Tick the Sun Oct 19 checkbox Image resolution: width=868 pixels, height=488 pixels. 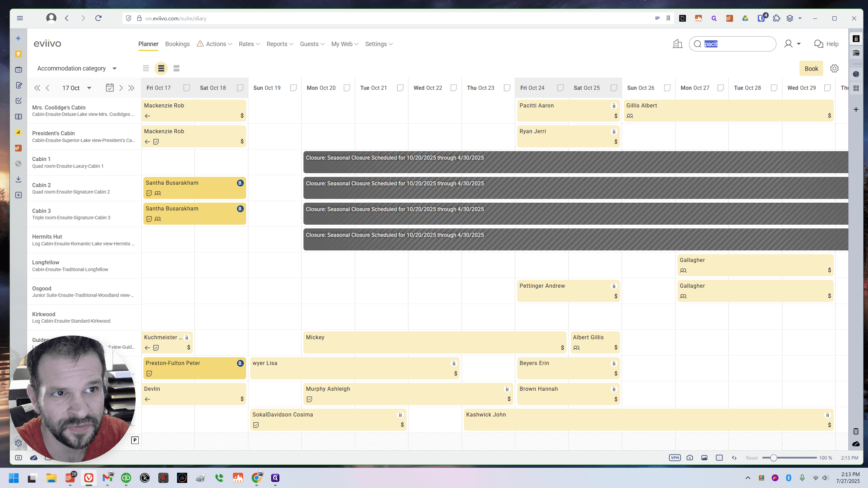coord(293,88)
